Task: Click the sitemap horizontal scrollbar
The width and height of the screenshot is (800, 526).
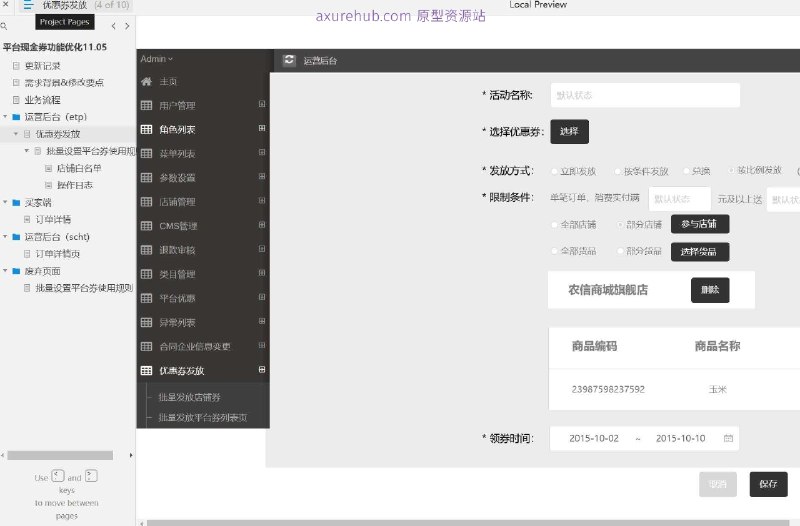Action: pyautogui.click(x=60, y=455)
